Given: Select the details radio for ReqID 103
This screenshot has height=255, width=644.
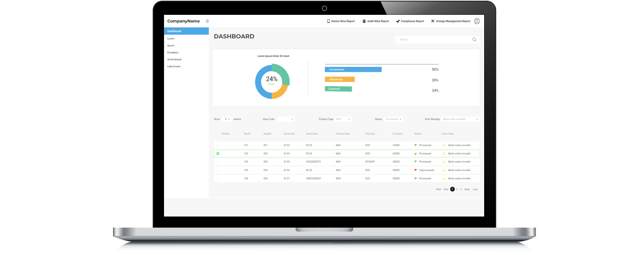Looking at the screenshot, I should (x=218, y=162).
